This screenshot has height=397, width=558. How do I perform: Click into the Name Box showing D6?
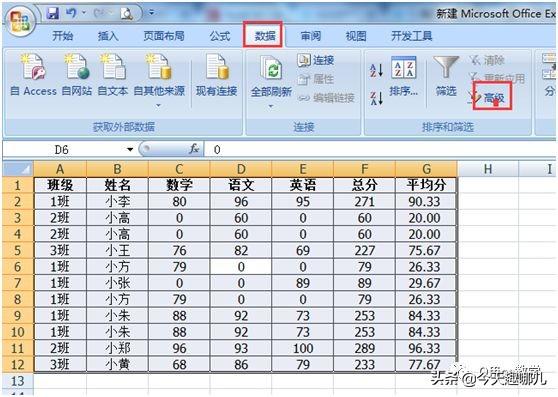point(62,149)
